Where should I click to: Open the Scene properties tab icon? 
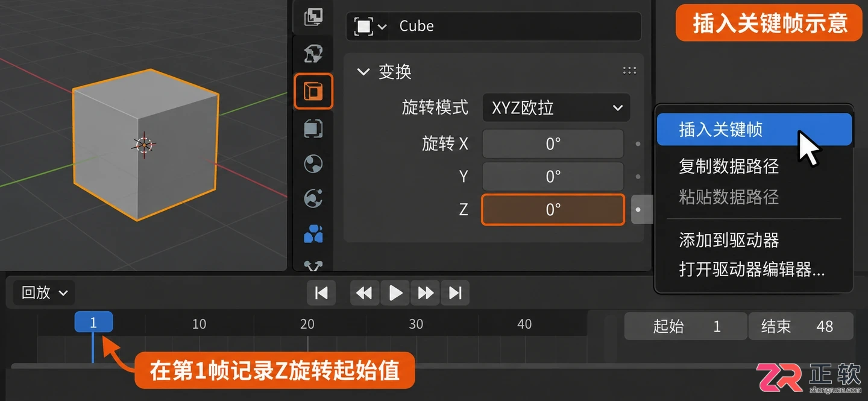pyautogui.click(x=313, y=54)
